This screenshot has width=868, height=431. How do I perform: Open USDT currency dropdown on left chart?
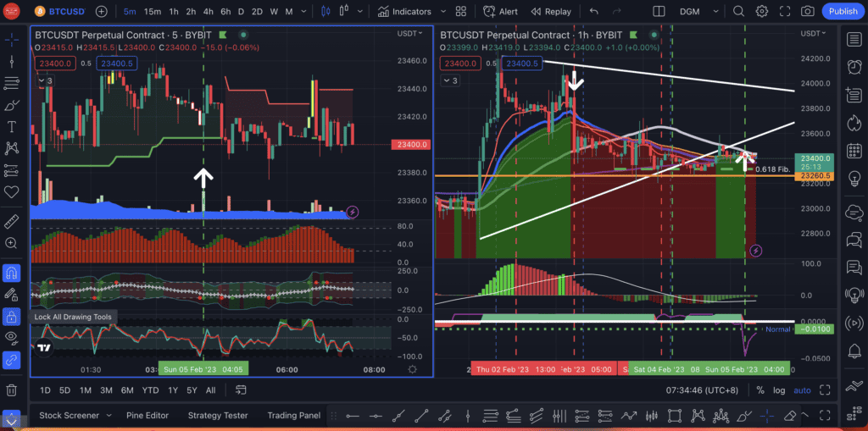pyautogui.click(x=409, y=33)
